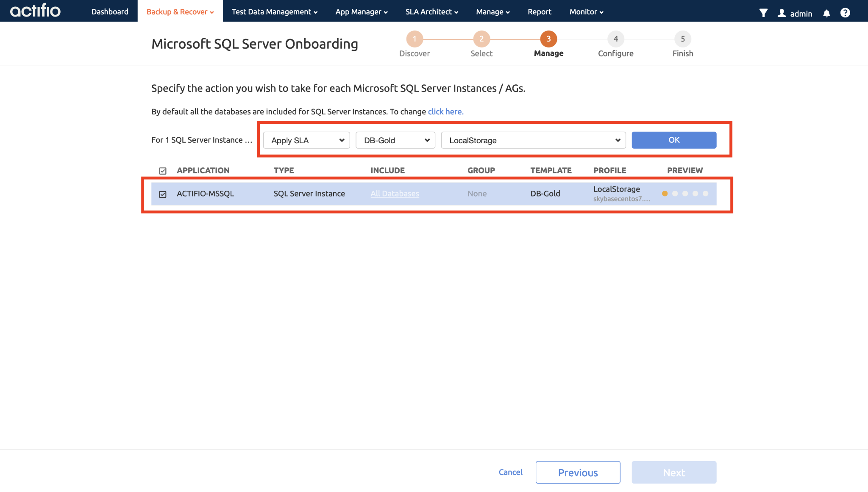Open the help question mark icon
Image resolution: width=868 pixels, height=492 pixels.
coord(845,13)
